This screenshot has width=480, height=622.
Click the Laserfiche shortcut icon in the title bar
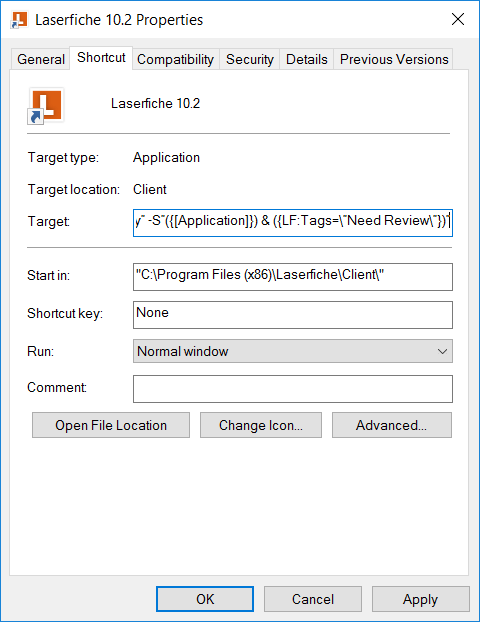pyautogui.click(x=19, y=20)
